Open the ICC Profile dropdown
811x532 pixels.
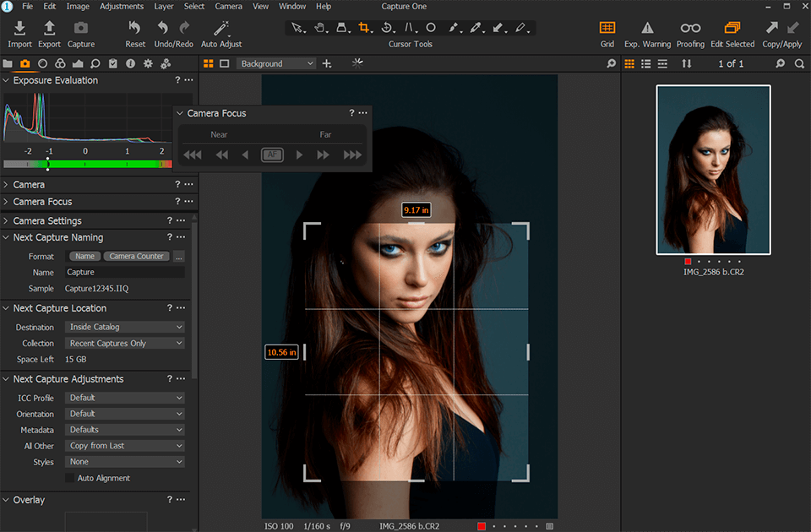tap(125, 398)
